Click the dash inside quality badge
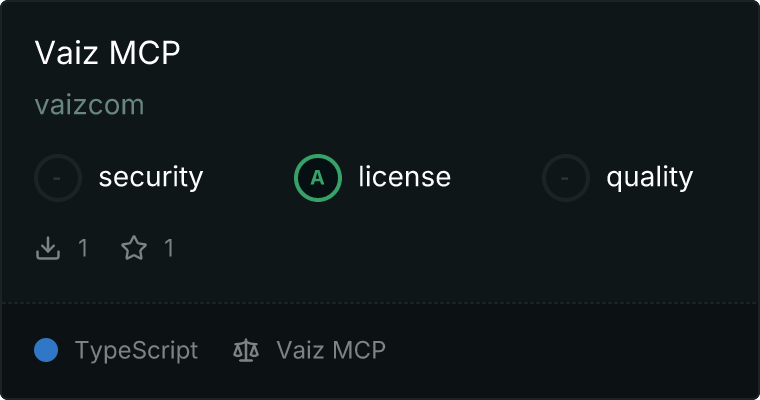This screenshot has width=760, height=400. click(565, 178)
